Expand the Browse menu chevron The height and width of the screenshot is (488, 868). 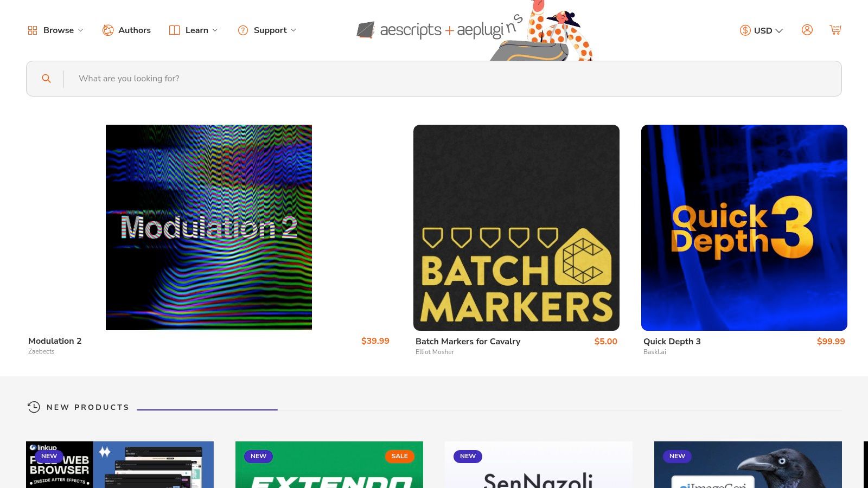(x=81, y=30)
